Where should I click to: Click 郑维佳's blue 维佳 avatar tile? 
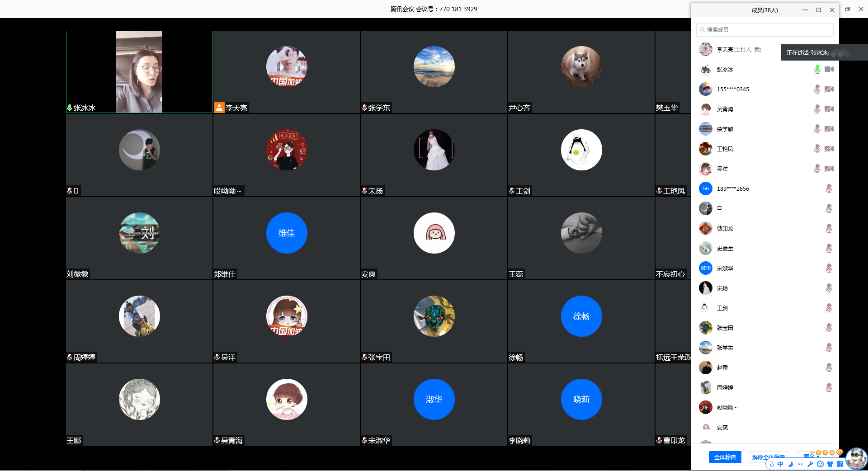[x=287, y=233]
